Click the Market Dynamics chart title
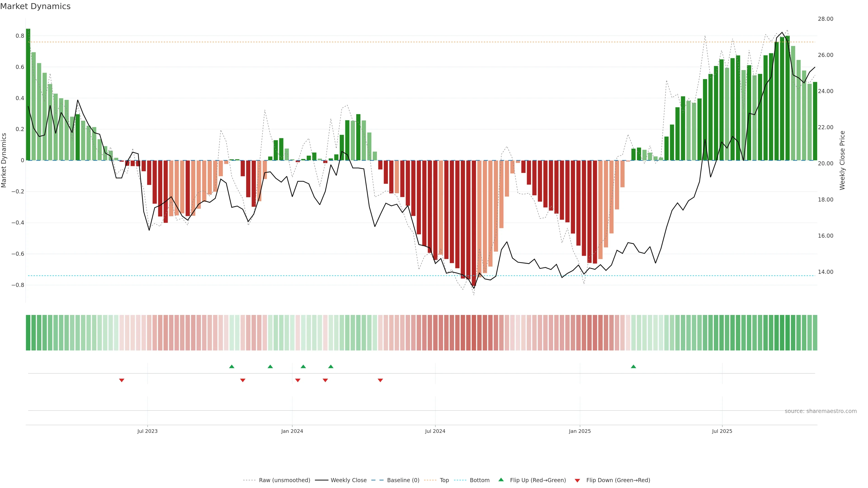The image size is (868, 488). 35,6
